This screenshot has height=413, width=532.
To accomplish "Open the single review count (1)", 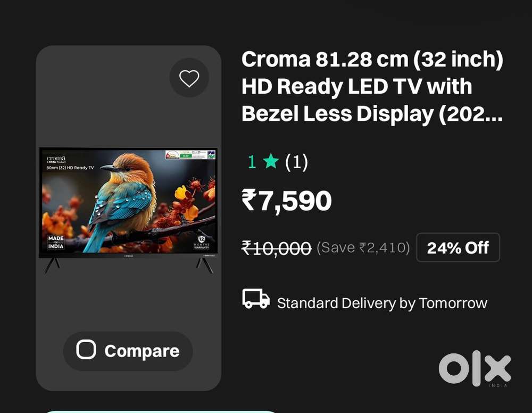I will coord(296,162).
